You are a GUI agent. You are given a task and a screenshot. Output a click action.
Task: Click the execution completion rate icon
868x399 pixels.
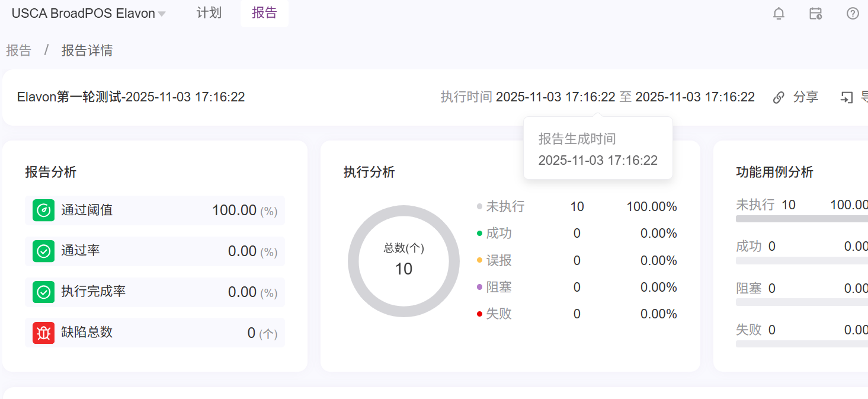pos(43,292)
